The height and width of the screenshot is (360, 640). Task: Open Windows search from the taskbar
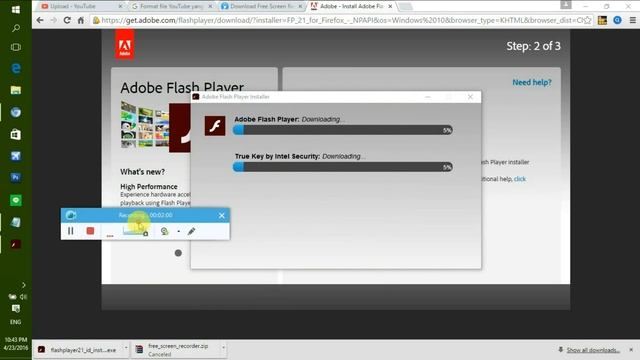coord(16,28)
